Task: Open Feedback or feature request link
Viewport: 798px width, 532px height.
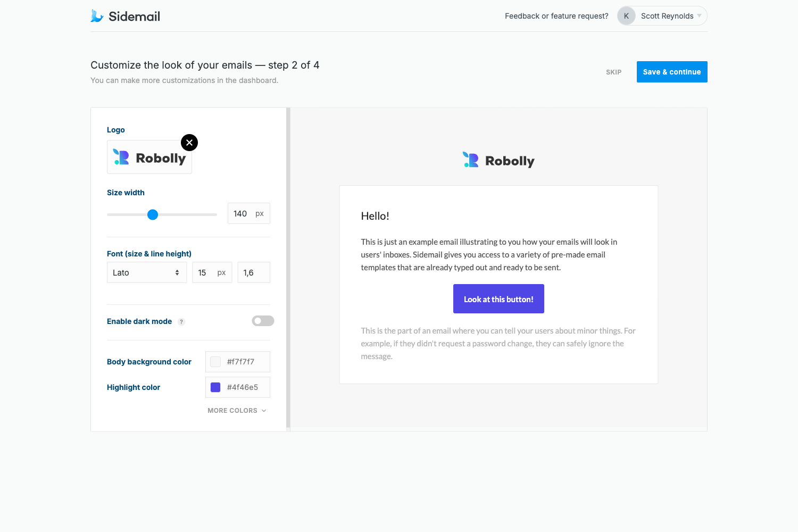Action: [x=556, y=16]
